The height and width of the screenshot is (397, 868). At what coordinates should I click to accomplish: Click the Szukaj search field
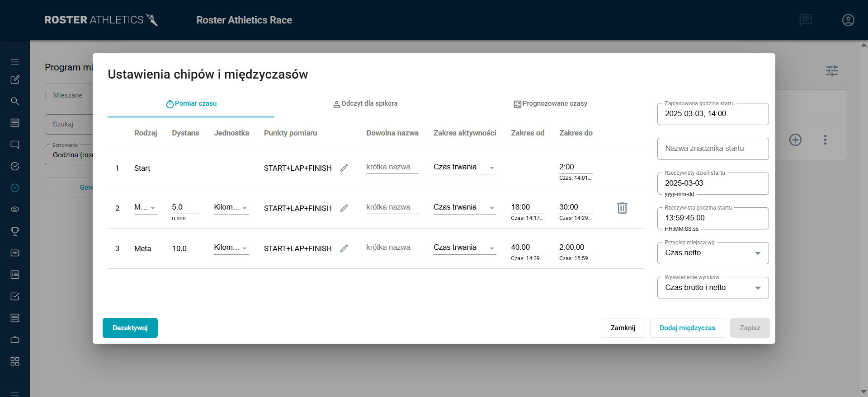[x=69, y=124]
